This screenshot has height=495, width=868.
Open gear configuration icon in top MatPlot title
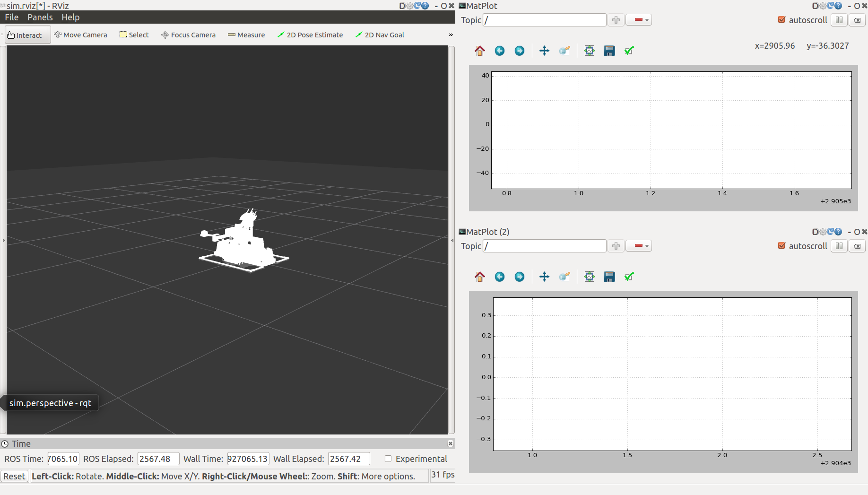(x=823, y=6)
